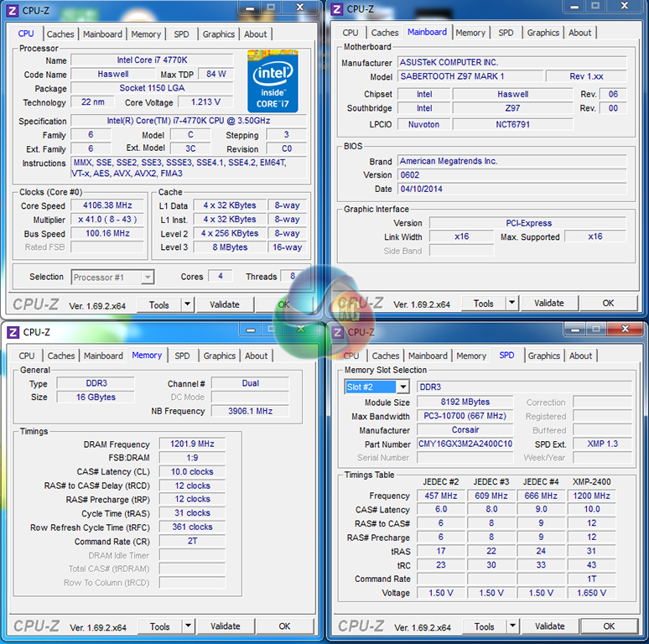Open Tools dropdown arrow in Memory window
Viewport: 649px width, 644px height.
(189, 626)
